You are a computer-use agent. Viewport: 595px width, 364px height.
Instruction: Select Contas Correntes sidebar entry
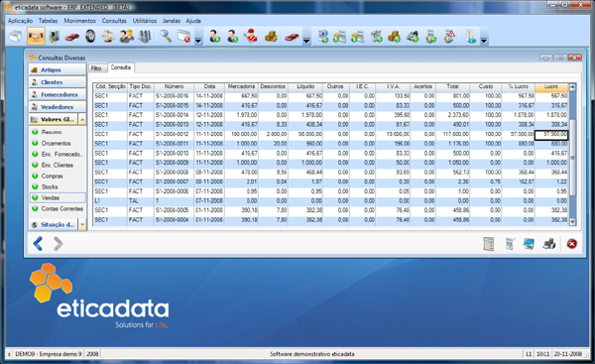(x=62, y=208)
